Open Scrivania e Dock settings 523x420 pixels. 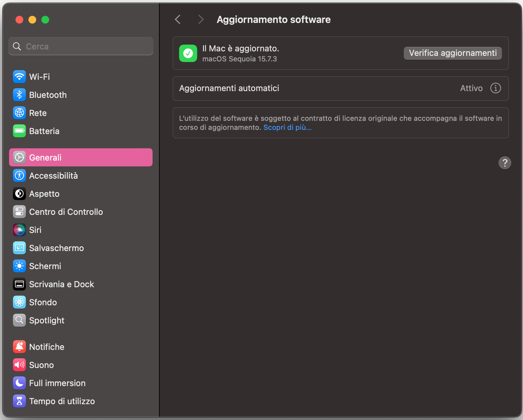(x=61, y=284)
